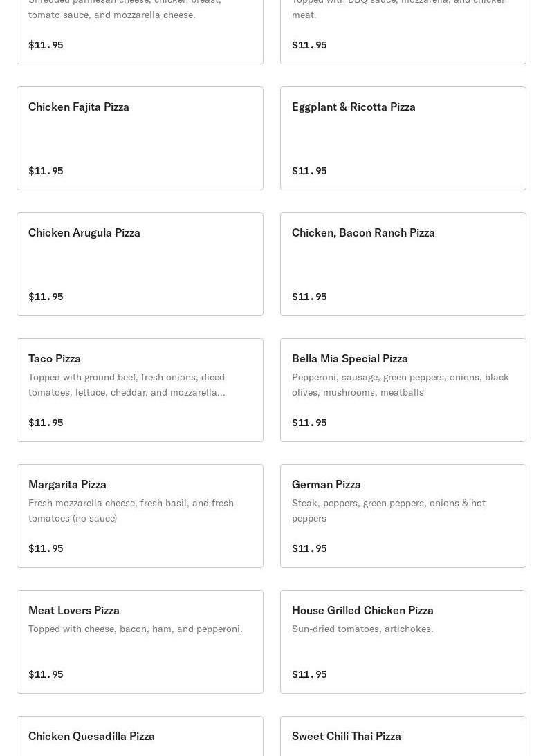Screen dimensions: 543x756
Task: Click the Taco Pizza title
Action: pos(55,358)
